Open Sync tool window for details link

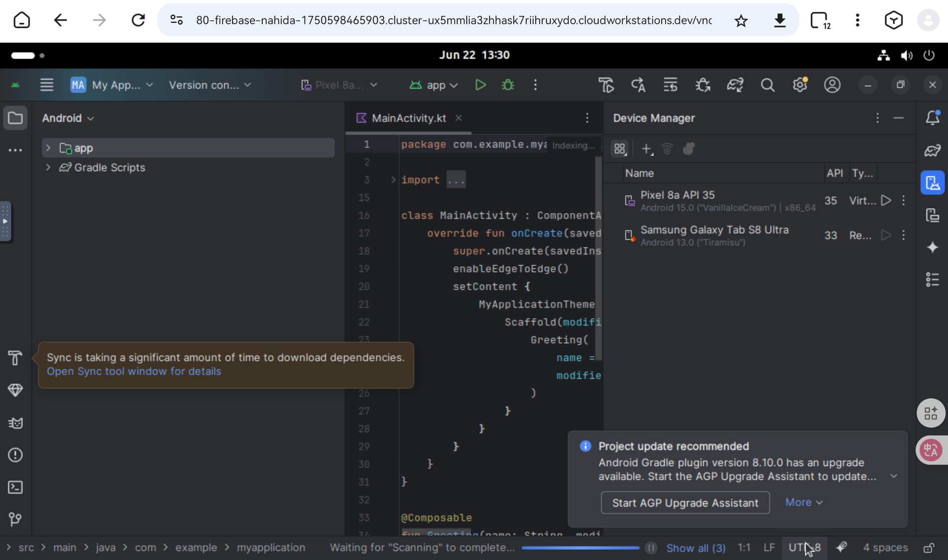coord(134,371)
